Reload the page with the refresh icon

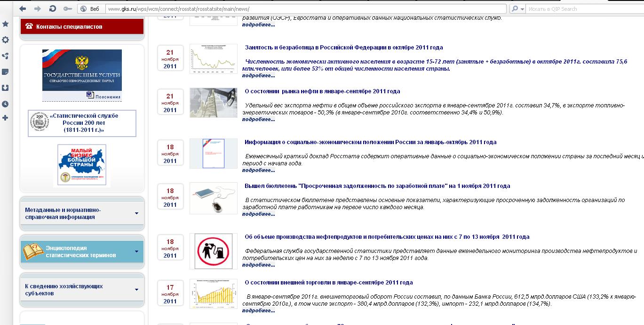point(53,9)
